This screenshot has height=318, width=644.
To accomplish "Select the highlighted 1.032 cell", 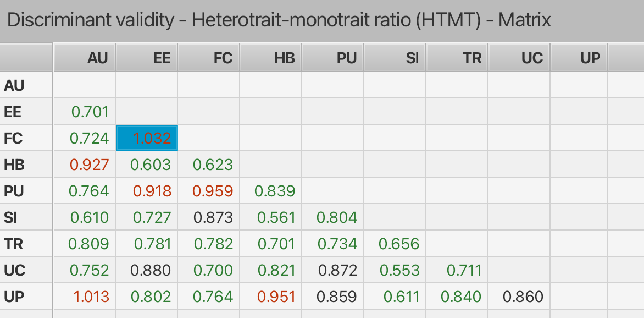I will coord(147,138).
